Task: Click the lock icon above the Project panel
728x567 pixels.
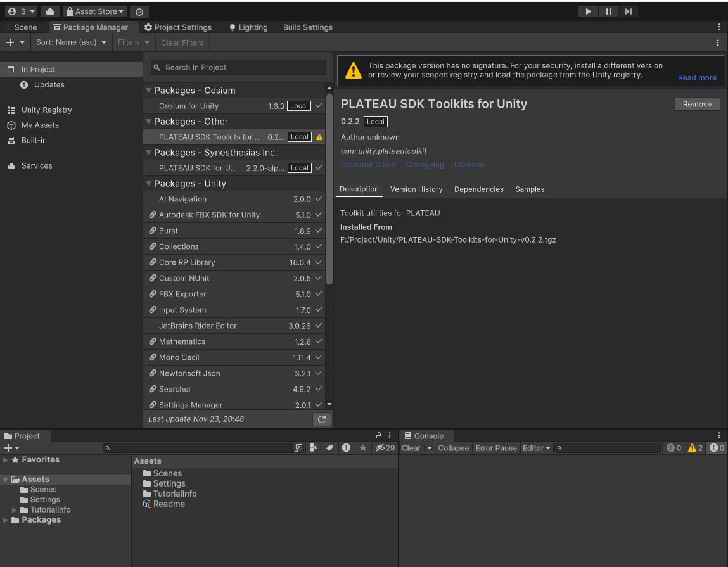Action: click(380, 435)
